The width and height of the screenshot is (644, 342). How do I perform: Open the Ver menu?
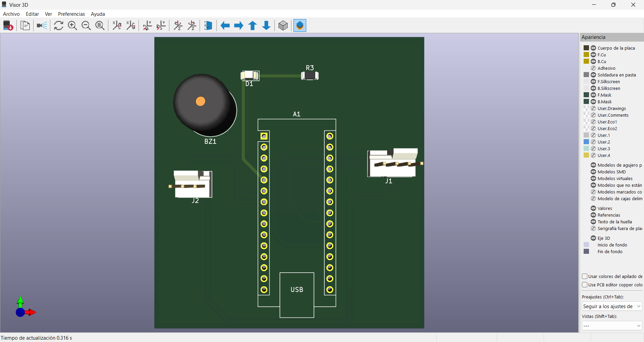coord(48,14)
